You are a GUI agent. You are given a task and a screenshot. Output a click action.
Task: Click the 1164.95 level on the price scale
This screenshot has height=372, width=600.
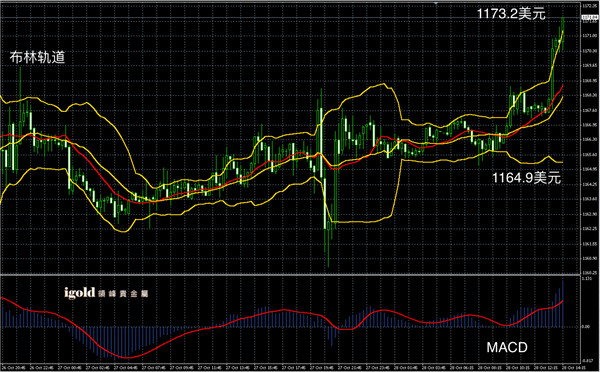click(590, 169)
